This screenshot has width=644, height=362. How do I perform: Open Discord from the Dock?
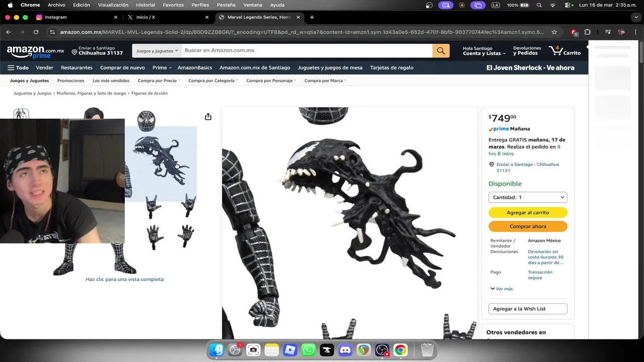(345, 350)
